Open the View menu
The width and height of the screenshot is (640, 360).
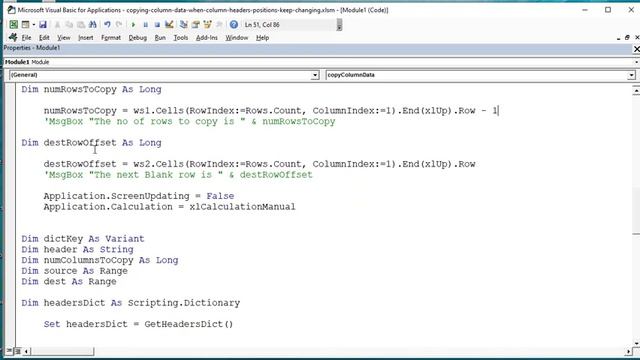(64, 38)
